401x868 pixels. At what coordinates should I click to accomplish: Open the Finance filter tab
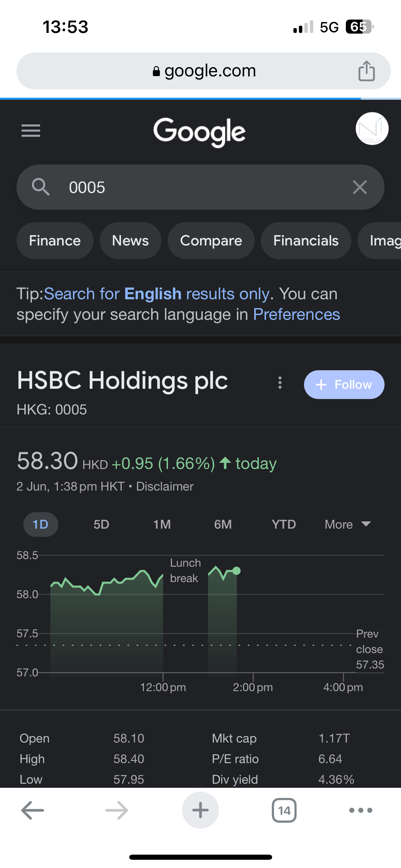pos(55,241)
